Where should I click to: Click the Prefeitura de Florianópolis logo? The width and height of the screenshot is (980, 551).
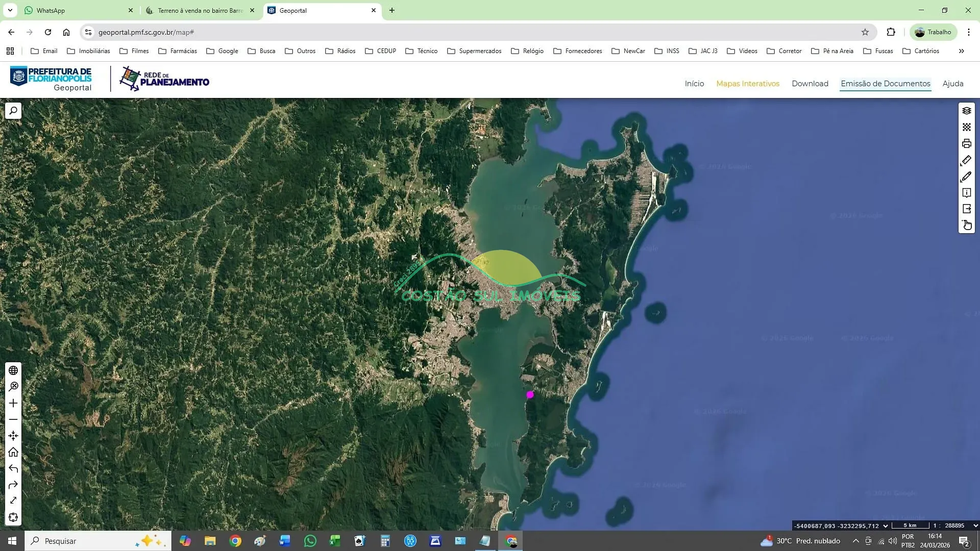(51, 79)
